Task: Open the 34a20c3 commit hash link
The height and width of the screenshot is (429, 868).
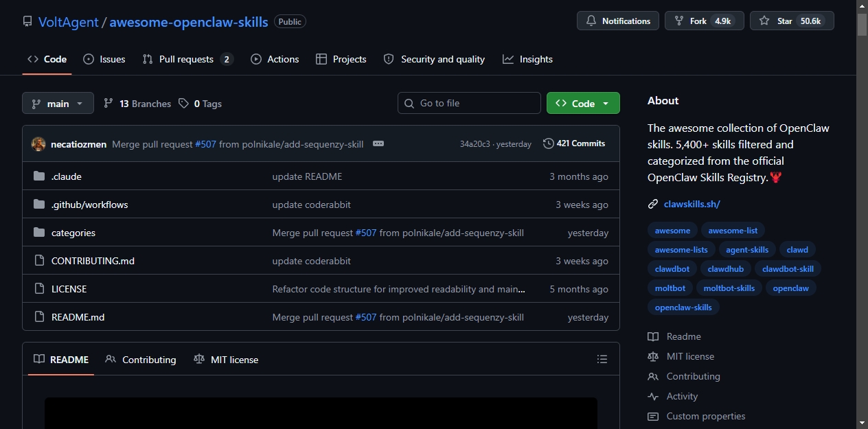Action: click(475, 144)
